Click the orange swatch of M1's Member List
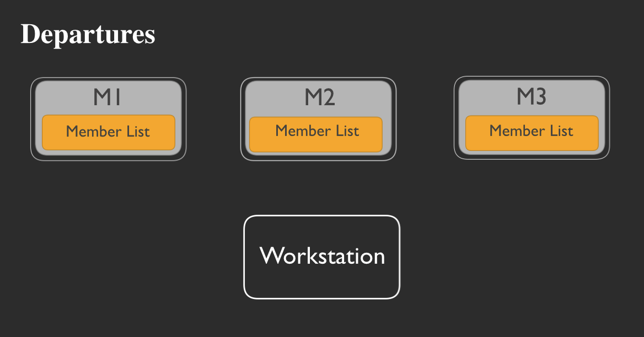 (x=55, y=140)
